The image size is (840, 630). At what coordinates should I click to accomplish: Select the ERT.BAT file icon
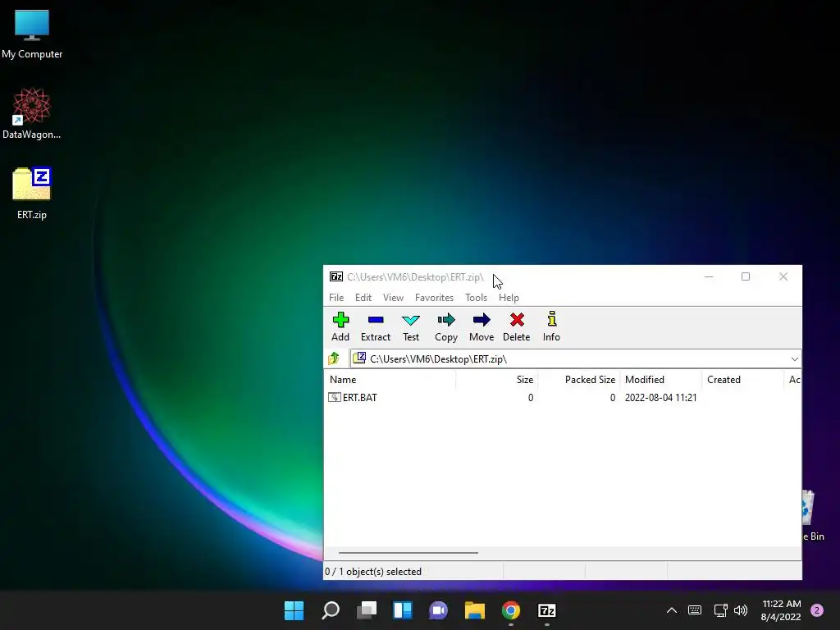pyautogui.click(x=335, y=398)
